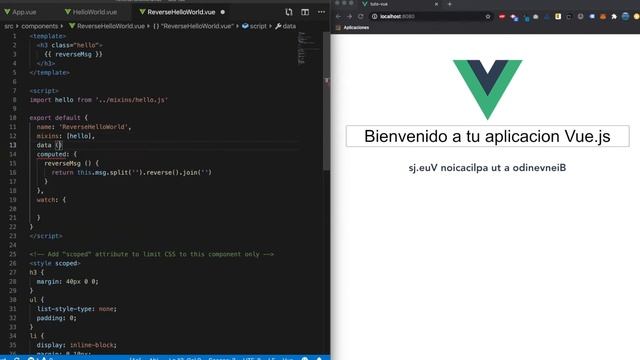Viewport: 640px width, 360px height.
Task: Click the wrench icon beside data breadcrumb
Action: click(x=278, y=26)
